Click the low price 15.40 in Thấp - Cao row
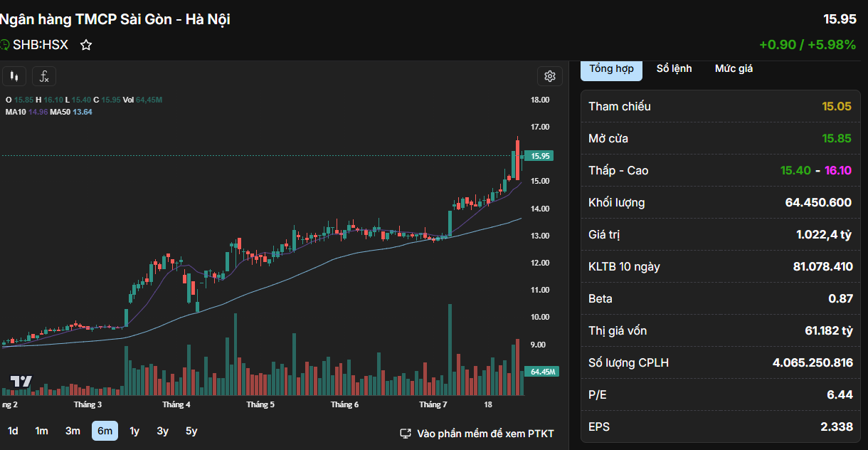Screen dimensions: 868x450 pyautogui.click(x=795, y=171)
